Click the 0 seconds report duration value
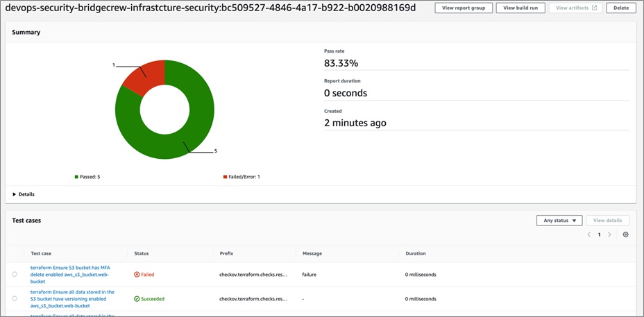The height and width of the screenshot is (317, 644). tap(346, 93)
